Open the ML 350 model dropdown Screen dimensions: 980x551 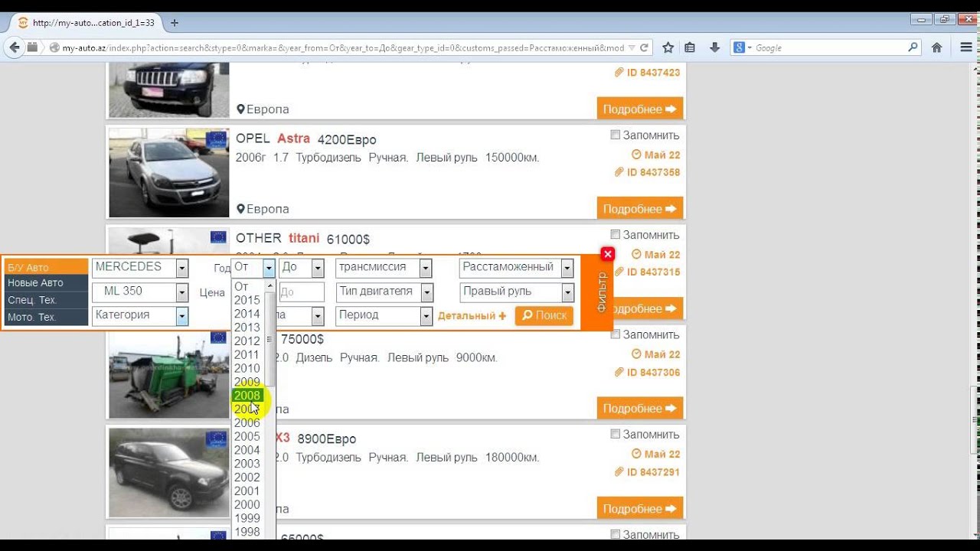[x=140, y=292]
